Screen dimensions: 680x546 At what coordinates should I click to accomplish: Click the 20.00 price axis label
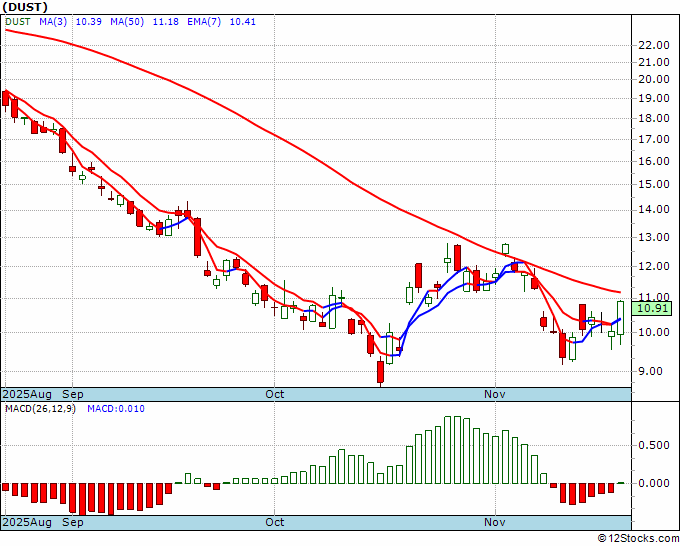pos(654,79)
